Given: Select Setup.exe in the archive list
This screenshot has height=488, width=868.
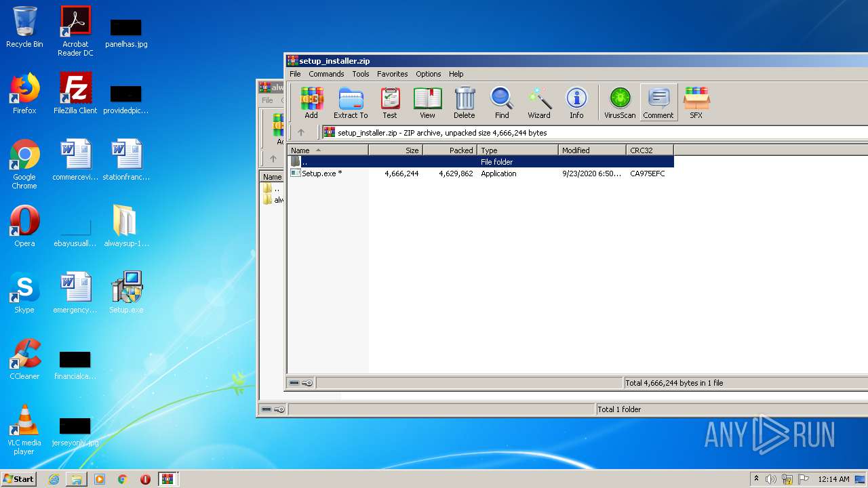Looking at the screenshot, I should point(321,174).
